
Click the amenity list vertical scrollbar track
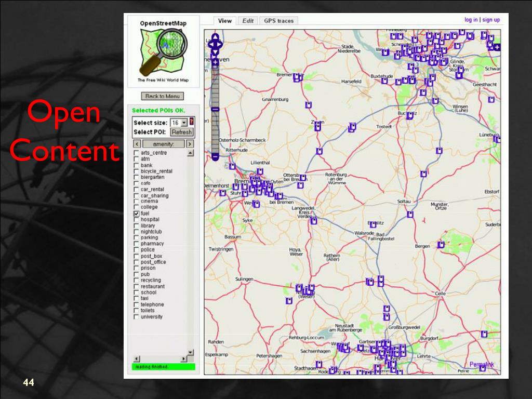coord(190,252)
